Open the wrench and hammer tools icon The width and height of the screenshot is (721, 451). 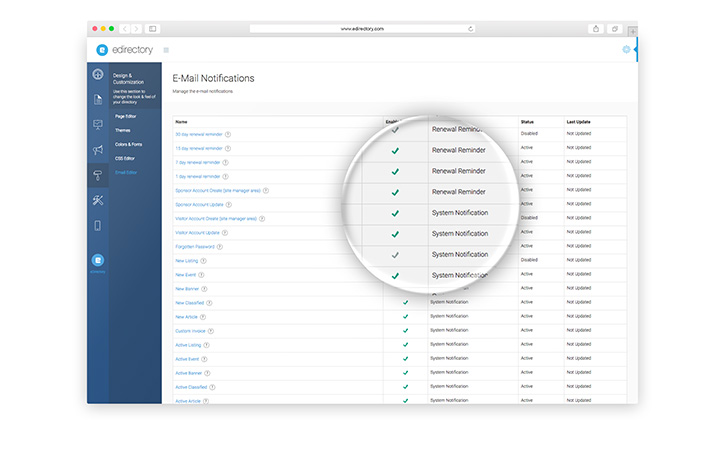(x=97, y=200)
